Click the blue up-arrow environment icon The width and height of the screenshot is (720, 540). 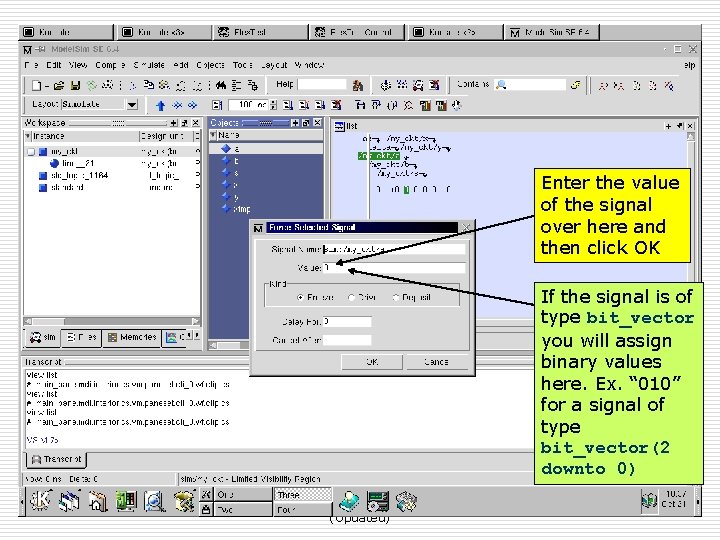point(160,106)
